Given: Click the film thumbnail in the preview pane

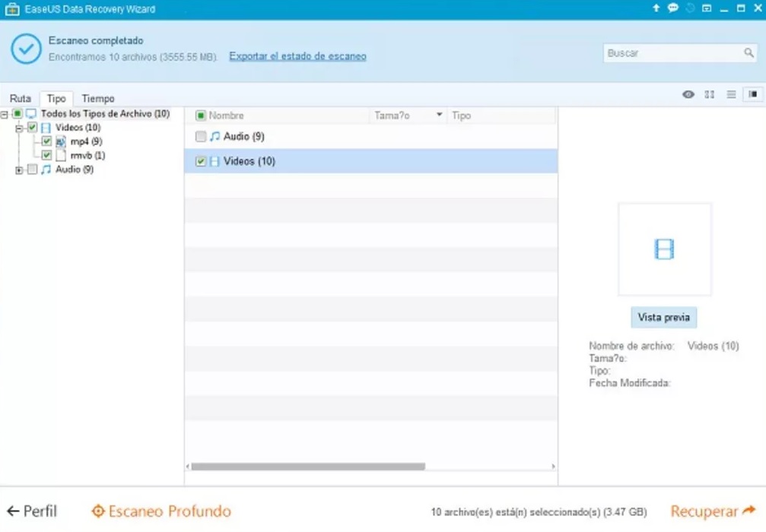Looking at the screenshot, I should click(x=664, y=249).
